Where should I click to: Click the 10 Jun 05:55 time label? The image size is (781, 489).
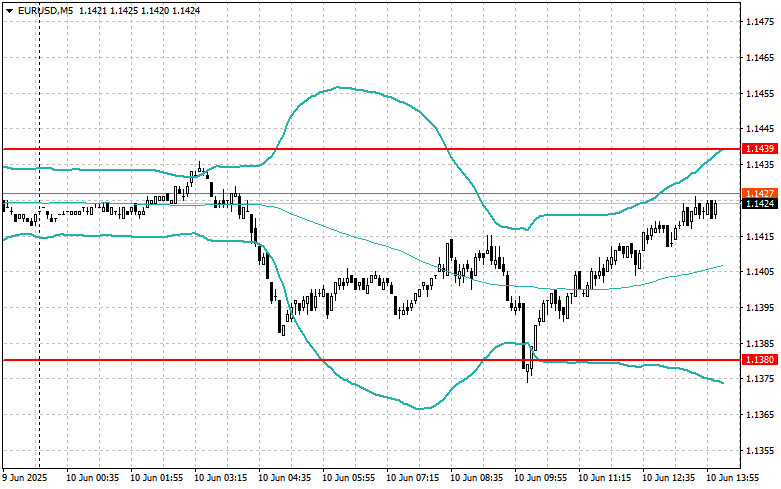click(x=349, y=478)
